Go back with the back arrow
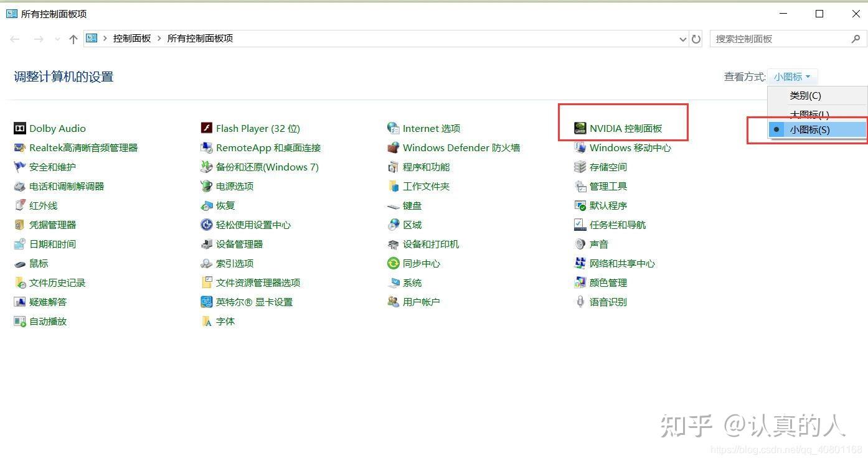The width and height of the screenshot is (868, 461). point(15,39)
